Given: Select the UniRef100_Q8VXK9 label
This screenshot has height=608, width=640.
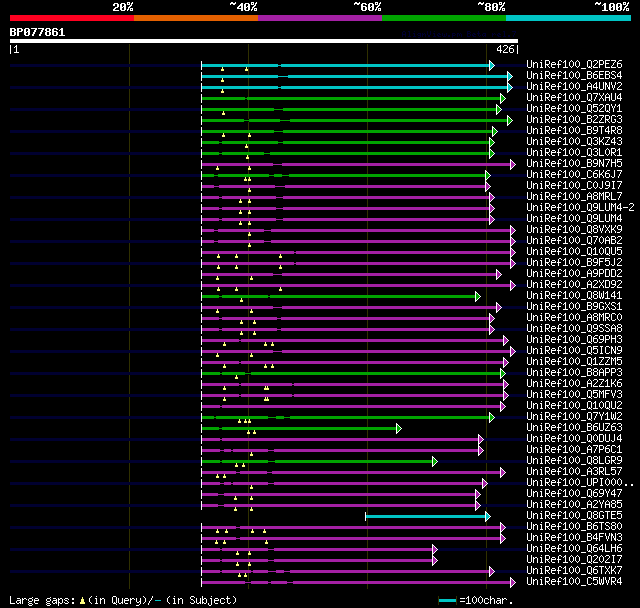Looking at the screenshot, I should point(574,229).
